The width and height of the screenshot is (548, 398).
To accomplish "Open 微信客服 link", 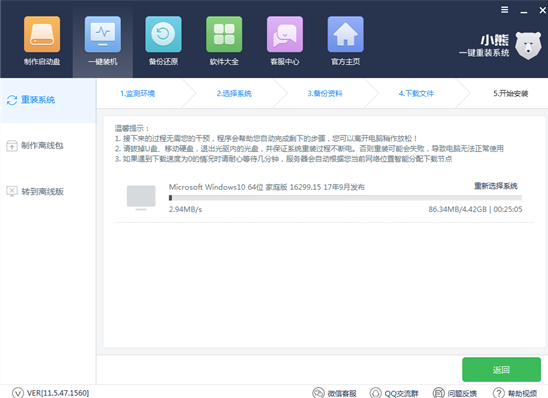I will click(342, 393).
